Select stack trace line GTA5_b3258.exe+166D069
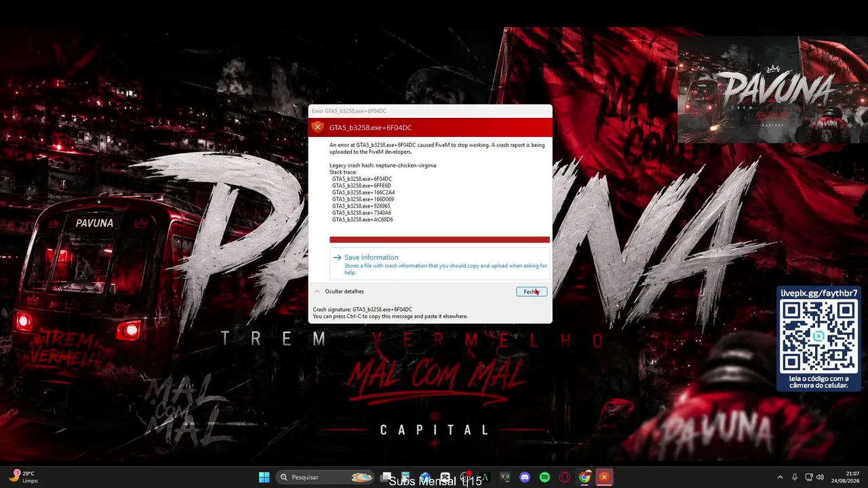This screenshot has width=868, height=488. click(363, 199)
